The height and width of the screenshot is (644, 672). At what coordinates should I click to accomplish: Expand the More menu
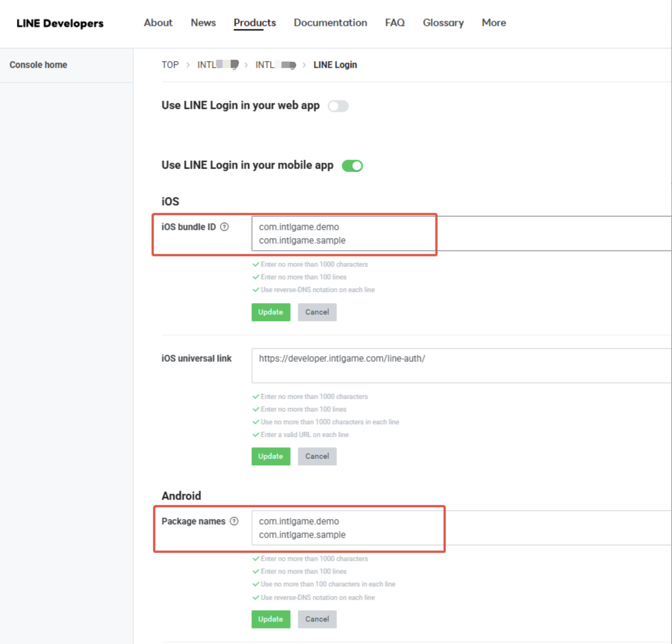point(494,23)
